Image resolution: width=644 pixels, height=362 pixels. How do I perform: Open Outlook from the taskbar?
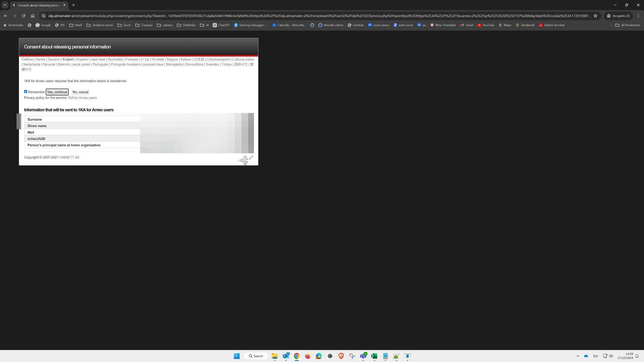click(x=286, y=356)
